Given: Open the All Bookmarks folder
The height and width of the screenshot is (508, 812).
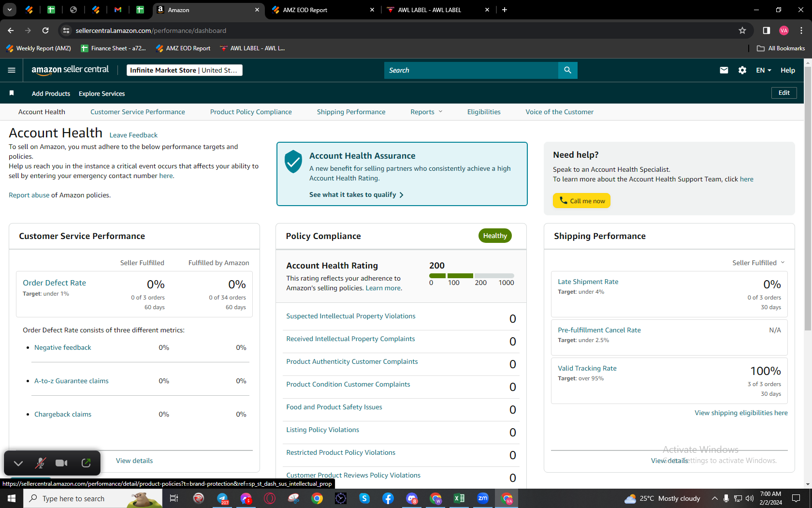Looking at the screenshot, I should tap(781, 48).
